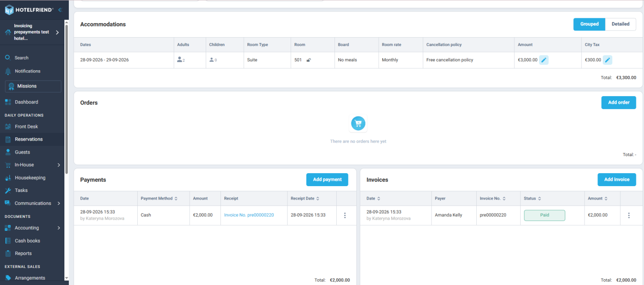
Task: Click the Reservations icon in sidebar
Action: tap(8, 139)
